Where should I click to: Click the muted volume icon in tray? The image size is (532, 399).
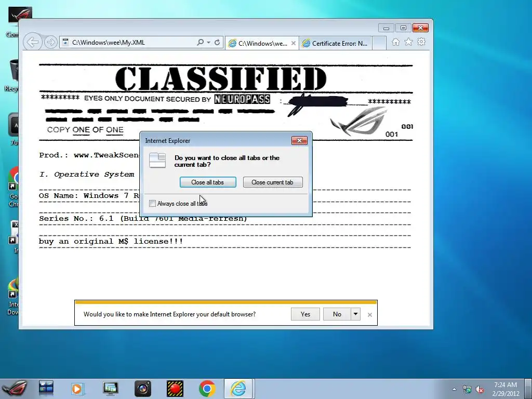480,389
